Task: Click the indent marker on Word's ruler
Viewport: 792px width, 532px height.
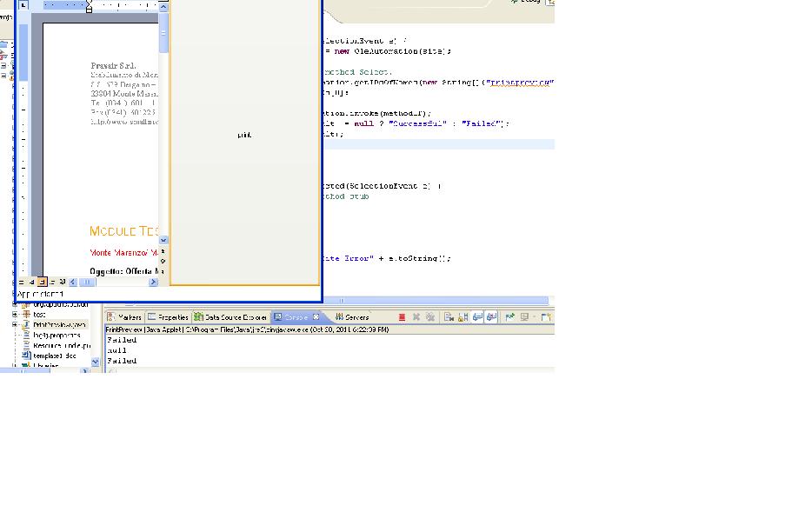Action: point(89,6)
